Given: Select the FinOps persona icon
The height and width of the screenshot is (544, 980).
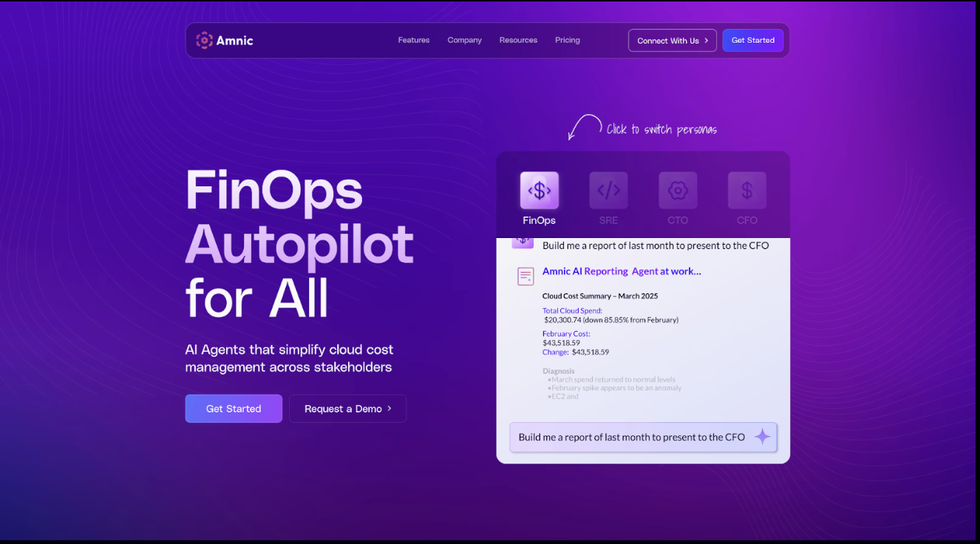Looking at the screenshot, I should 540,191.
